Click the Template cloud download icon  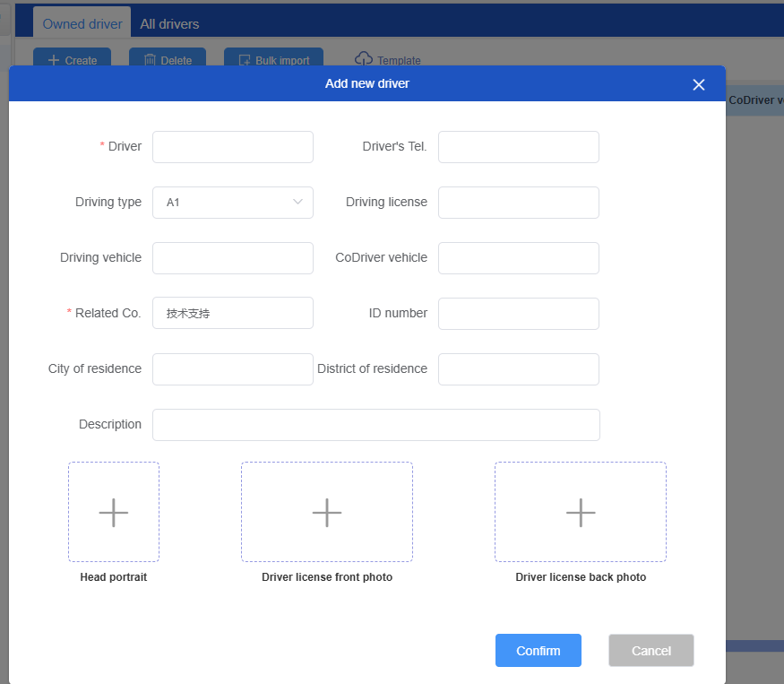[x=364, y=59]
